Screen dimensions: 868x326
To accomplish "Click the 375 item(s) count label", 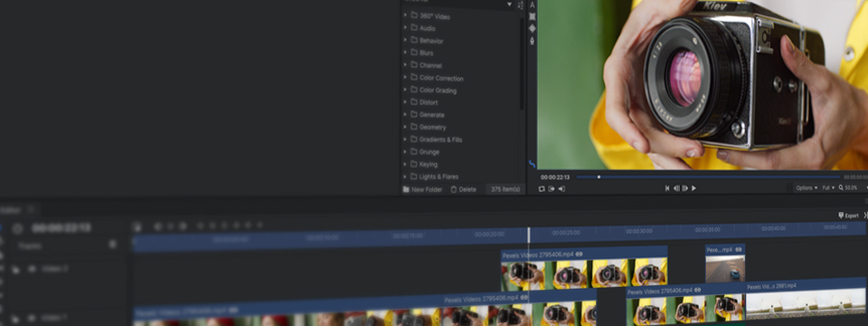I will 505,189.
